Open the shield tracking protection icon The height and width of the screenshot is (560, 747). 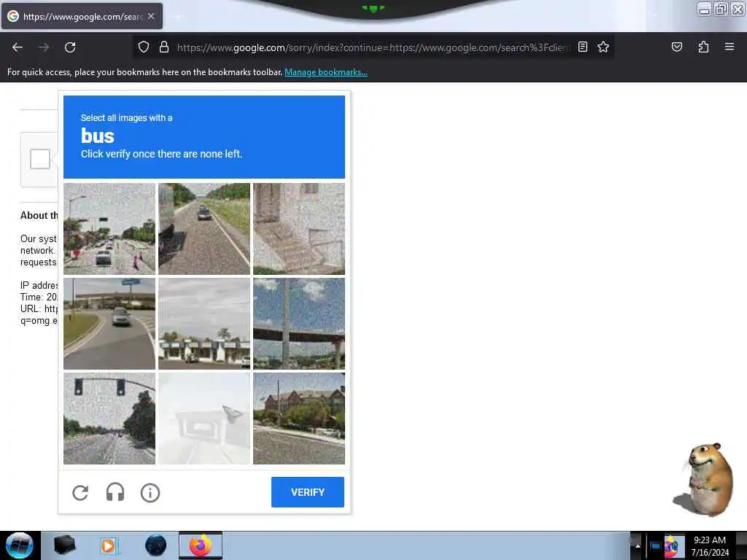[x=144, y=47]
